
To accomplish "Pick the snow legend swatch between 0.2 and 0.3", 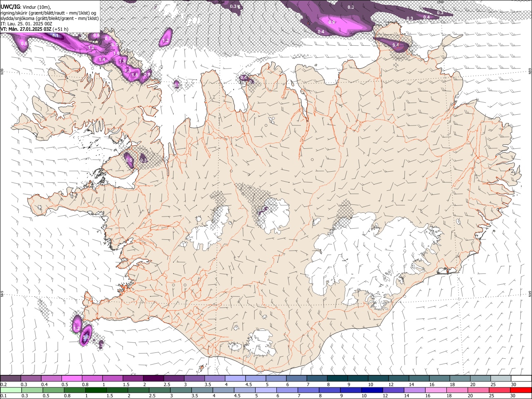I will coord(10,378).
